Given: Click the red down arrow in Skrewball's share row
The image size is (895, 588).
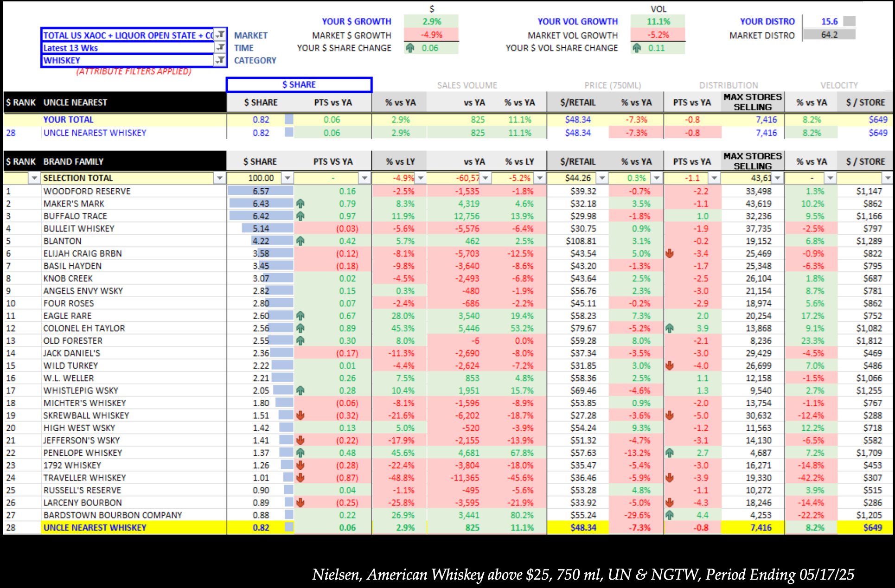Looking at the screenshot, I should pyautogui.click(x=300, y=415).
